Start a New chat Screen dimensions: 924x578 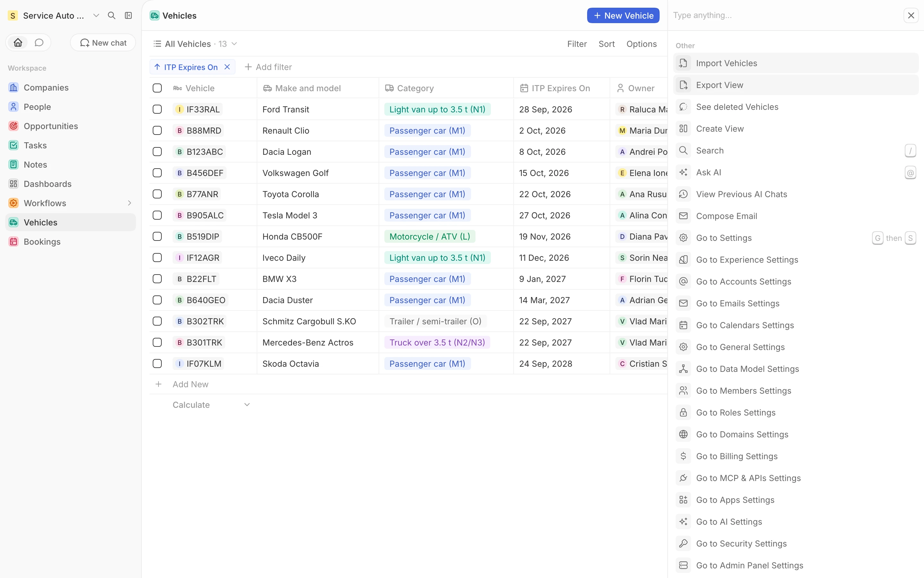pyautogui.click(x=103, y=42)
